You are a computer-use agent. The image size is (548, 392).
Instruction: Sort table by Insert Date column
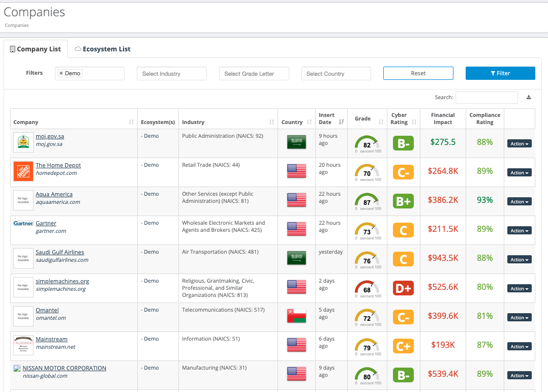coord(342,122)
